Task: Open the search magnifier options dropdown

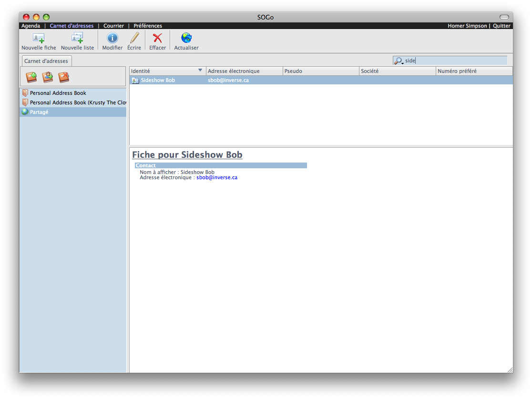Action: click(399, 61)
